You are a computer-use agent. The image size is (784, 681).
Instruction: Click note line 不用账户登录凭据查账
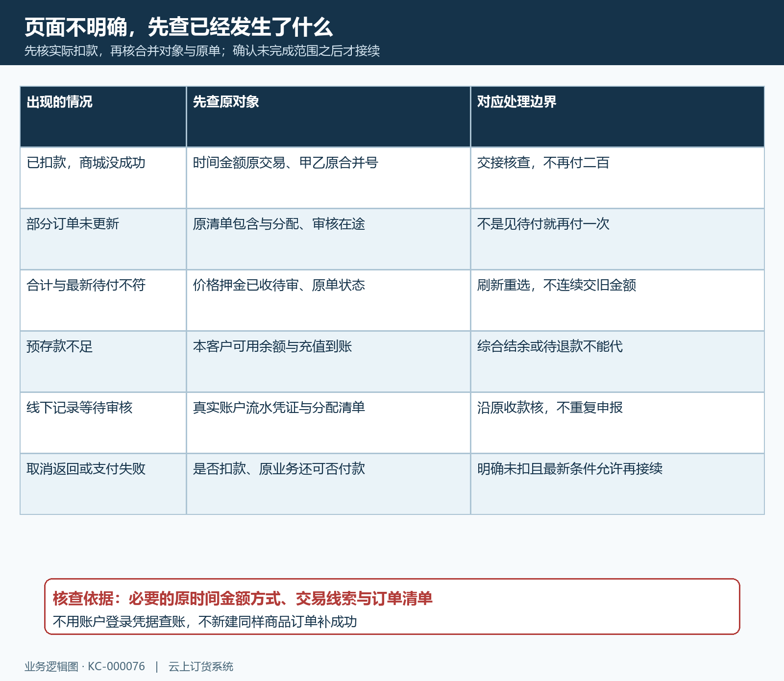(205, 622)
